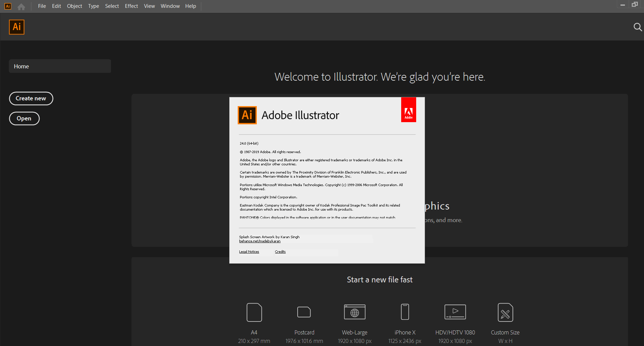Select the Home tab in sidebar
This screenshot has width=644, height=346.
[x=60, y=66]
